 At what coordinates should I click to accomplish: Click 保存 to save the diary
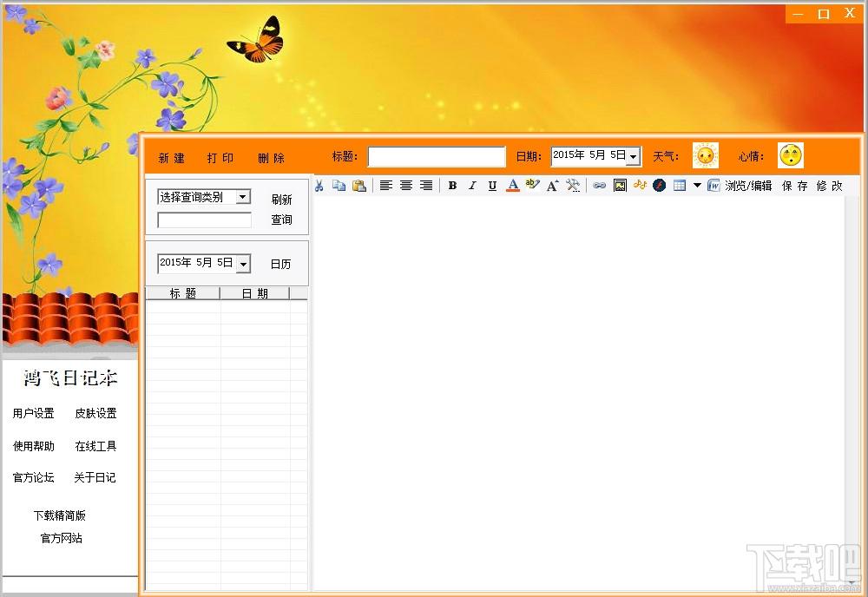pos(795,186)
